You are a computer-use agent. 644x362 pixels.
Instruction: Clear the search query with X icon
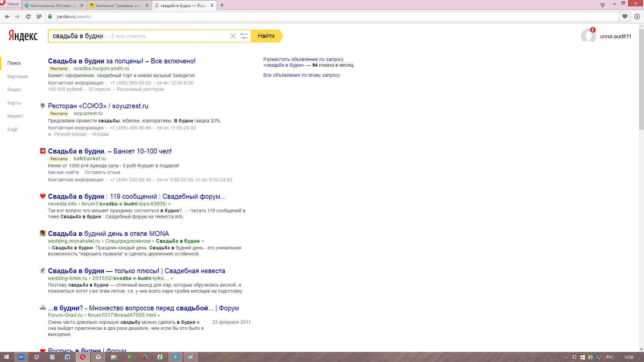point(233,36)
